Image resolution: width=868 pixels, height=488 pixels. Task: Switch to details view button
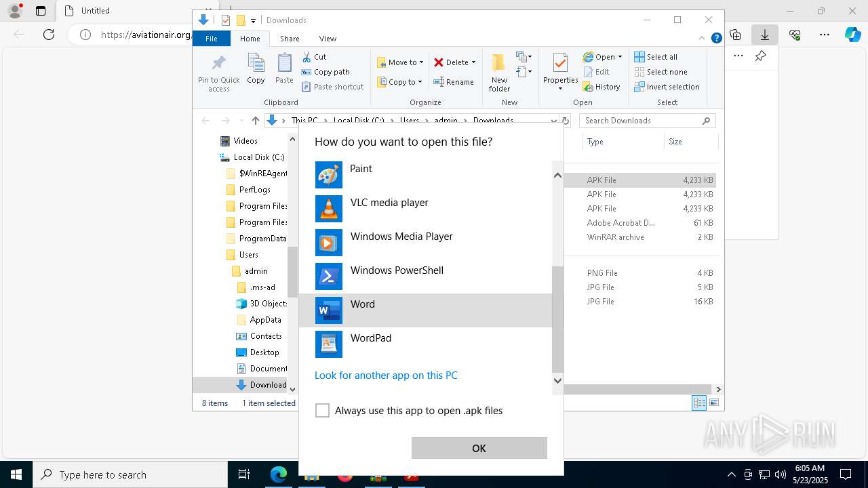point(699,403)
